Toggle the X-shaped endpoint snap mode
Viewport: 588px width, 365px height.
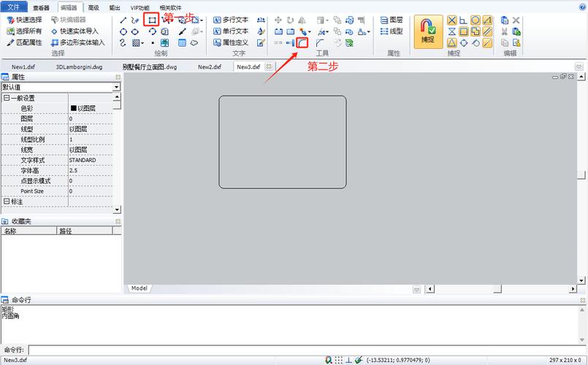pyautogui.click(x=452, y=20)
